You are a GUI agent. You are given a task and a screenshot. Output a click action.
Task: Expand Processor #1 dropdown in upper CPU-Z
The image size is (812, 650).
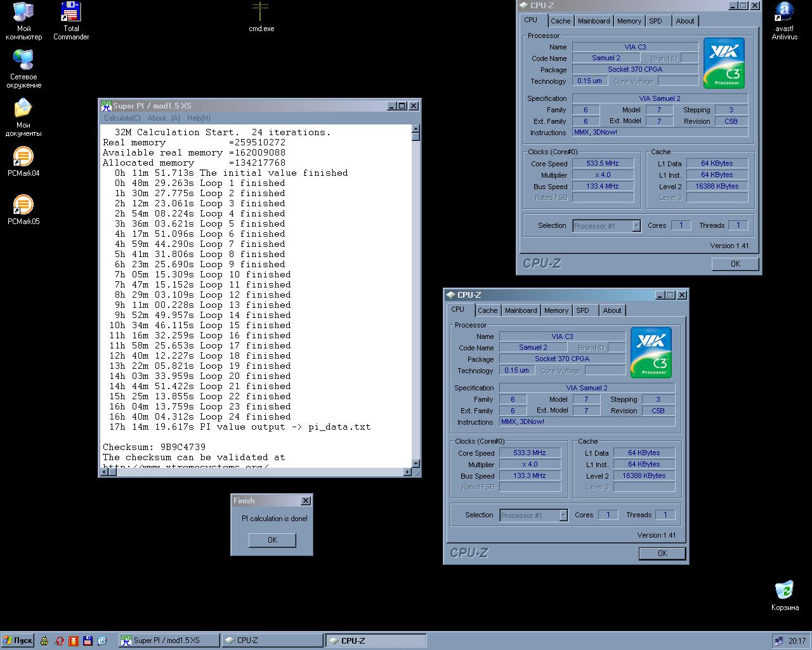click(636, 226)
